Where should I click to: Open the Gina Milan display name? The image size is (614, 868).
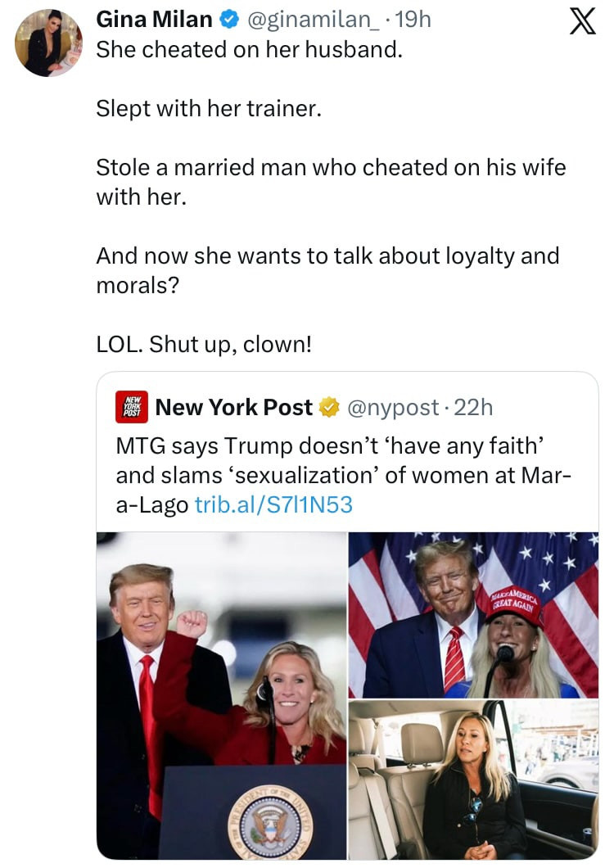tap(155, 19)
